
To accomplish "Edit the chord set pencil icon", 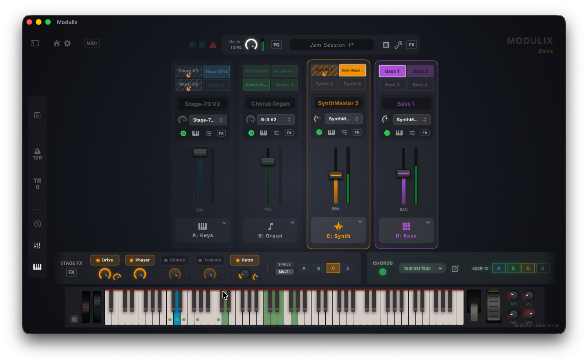I will click(x=455, y=268).
